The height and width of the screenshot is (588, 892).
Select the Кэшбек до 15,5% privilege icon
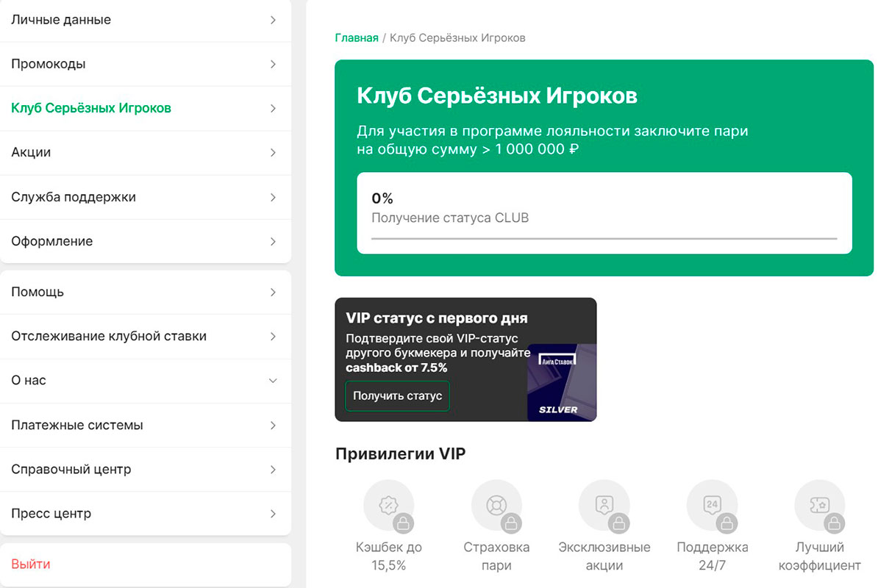389,506
